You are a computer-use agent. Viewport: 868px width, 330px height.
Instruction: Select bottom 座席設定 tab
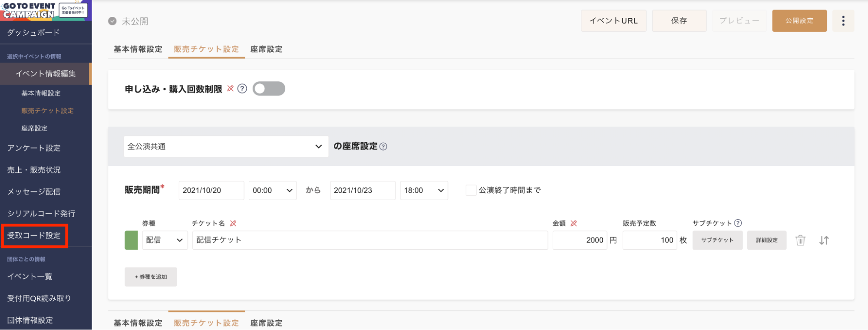tap(267, 323)
